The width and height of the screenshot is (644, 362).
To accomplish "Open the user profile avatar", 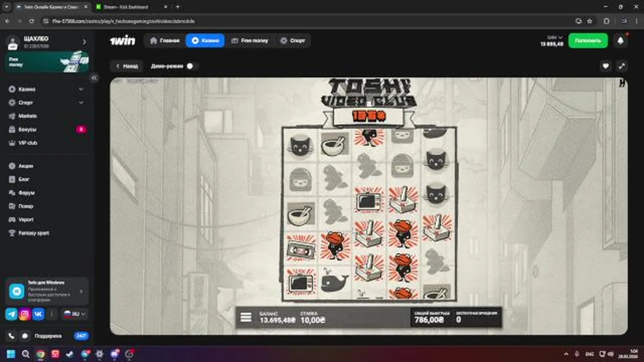I will click(13, 42).
